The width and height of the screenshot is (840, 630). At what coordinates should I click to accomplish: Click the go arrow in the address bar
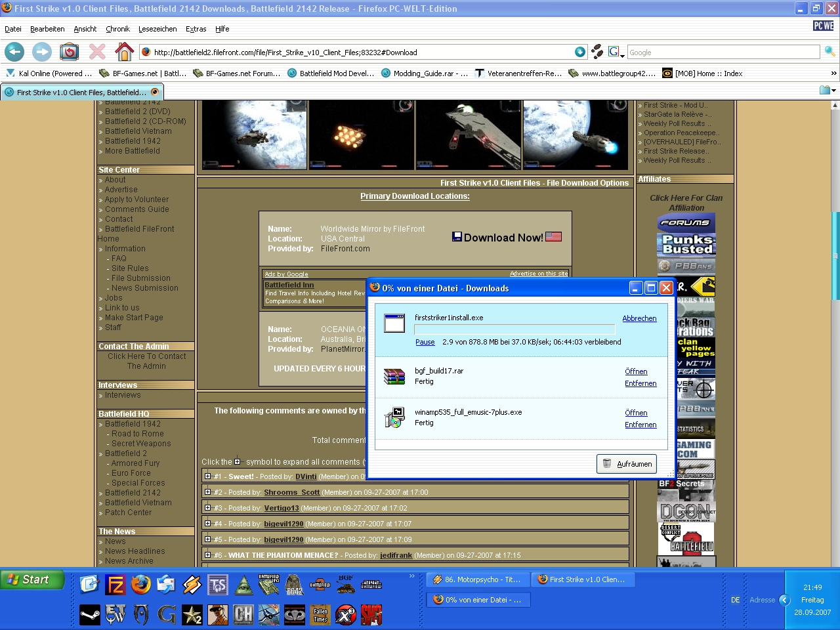580,52
